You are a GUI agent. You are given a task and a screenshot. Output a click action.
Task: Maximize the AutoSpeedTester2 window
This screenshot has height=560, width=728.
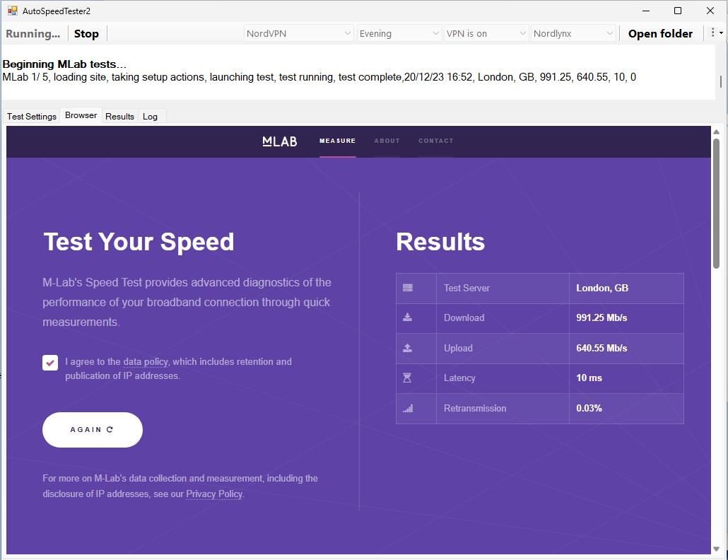[678, 11]
